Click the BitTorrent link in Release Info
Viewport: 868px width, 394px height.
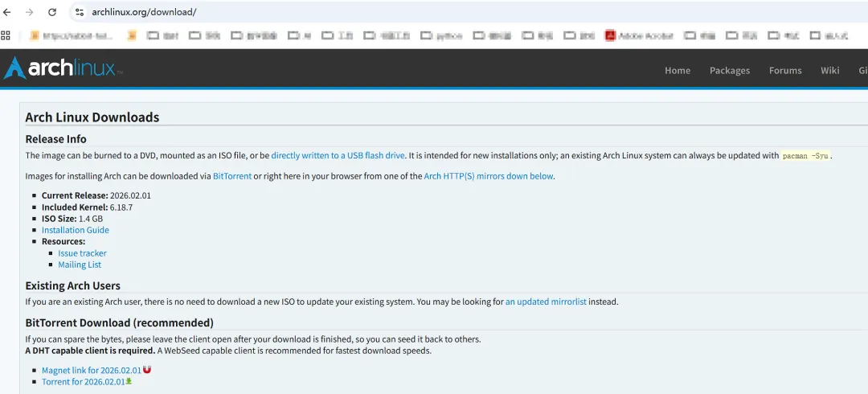(232, 176)
